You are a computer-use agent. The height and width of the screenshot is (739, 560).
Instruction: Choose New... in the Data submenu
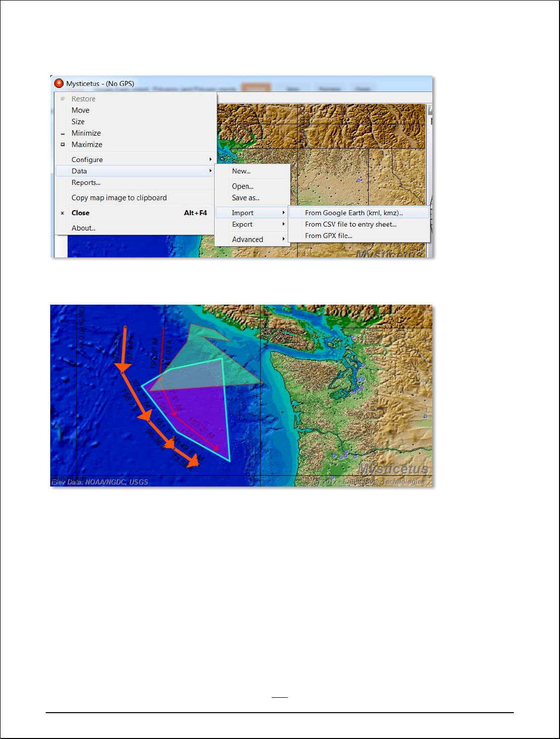pos(252,171)
